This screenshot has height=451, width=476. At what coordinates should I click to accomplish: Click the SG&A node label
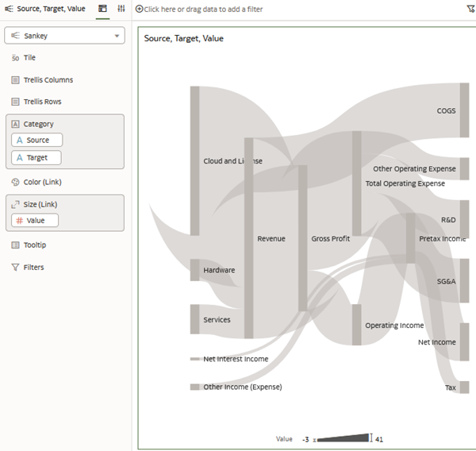pyautogui.click(x=446, y=281)
